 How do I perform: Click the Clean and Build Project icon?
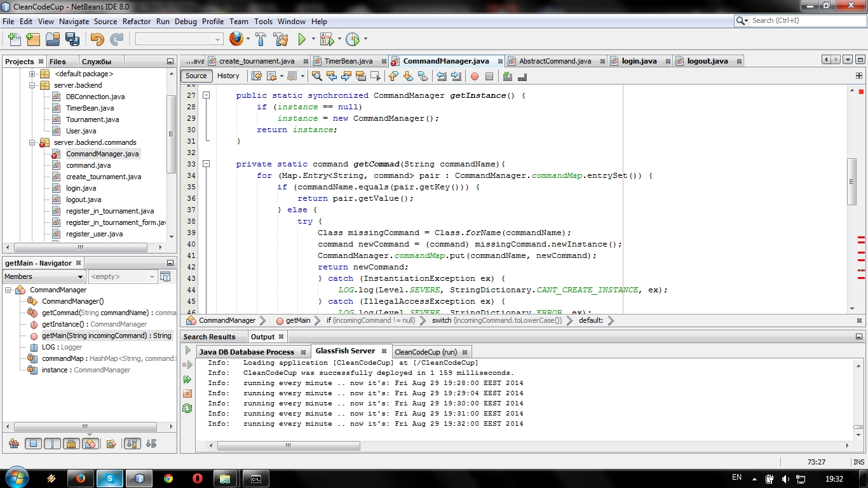[281, 39]
